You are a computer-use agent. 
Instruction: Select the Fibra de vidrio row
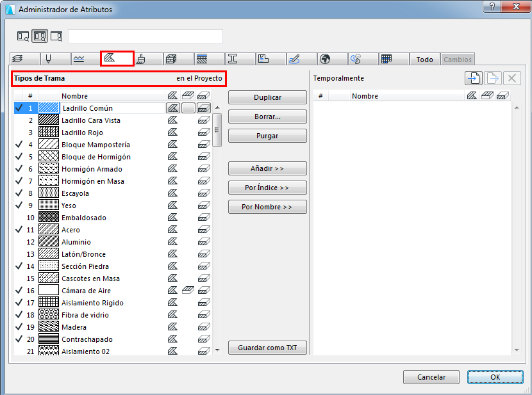113,315
